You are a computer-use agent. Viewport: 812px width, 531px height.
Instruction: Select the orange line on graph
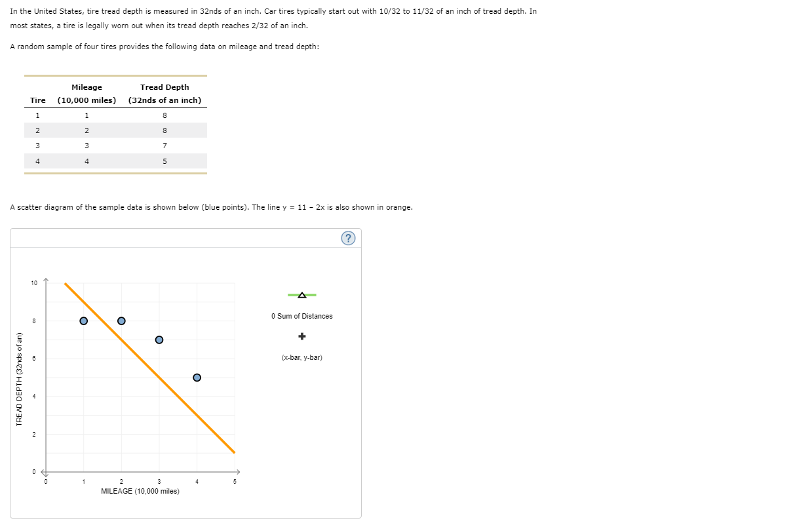149,368
